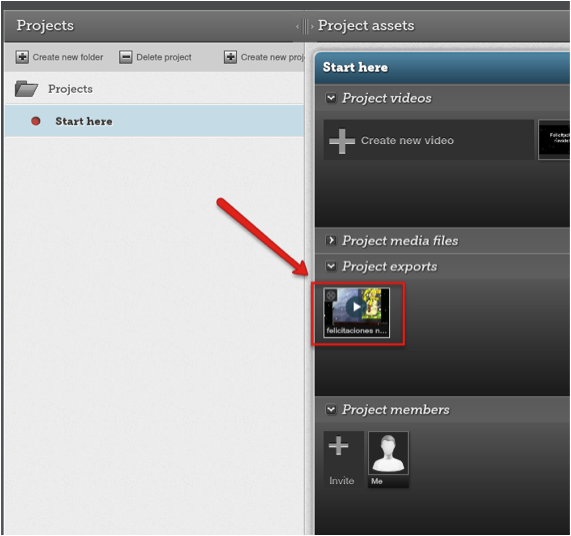571x536 pixels.
Task: Expand the Project media files section
Action: point(331,240)
